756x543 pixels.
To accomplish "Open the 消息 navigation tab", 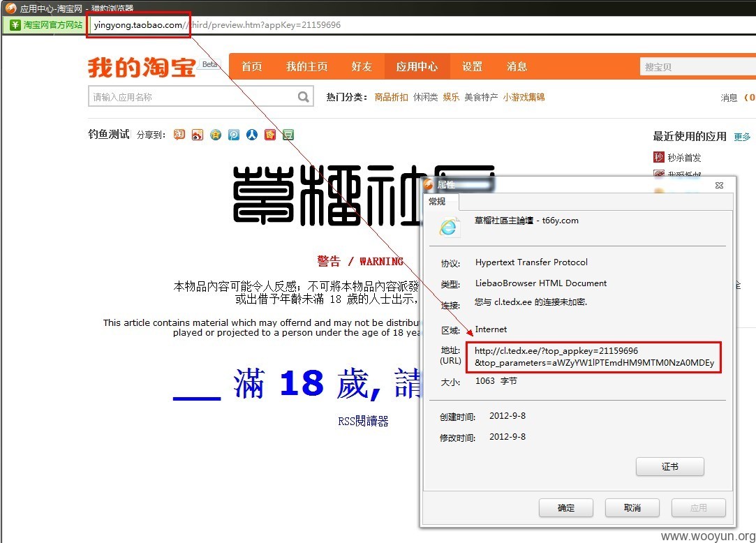I will 517,66.
